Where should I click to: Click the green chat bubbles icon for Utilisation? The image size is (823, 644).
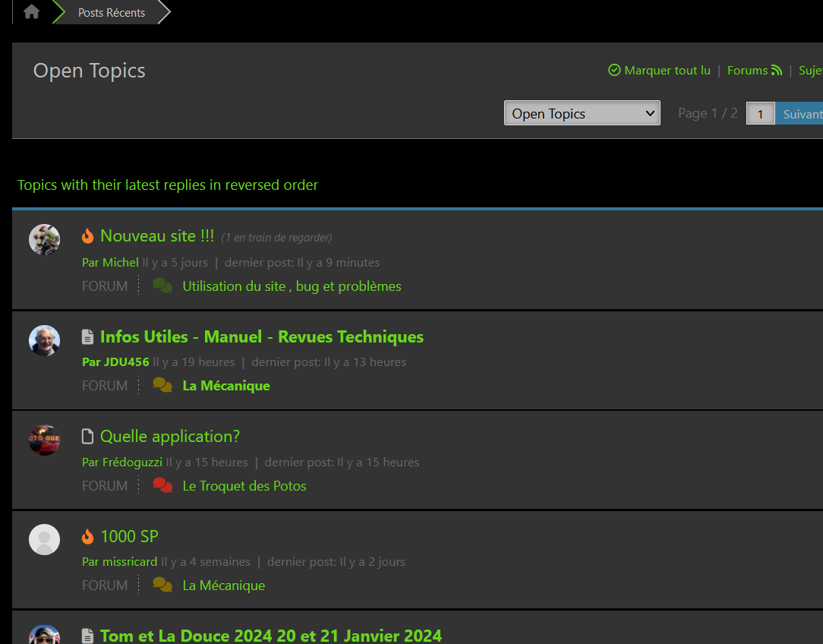coord(162,286)
